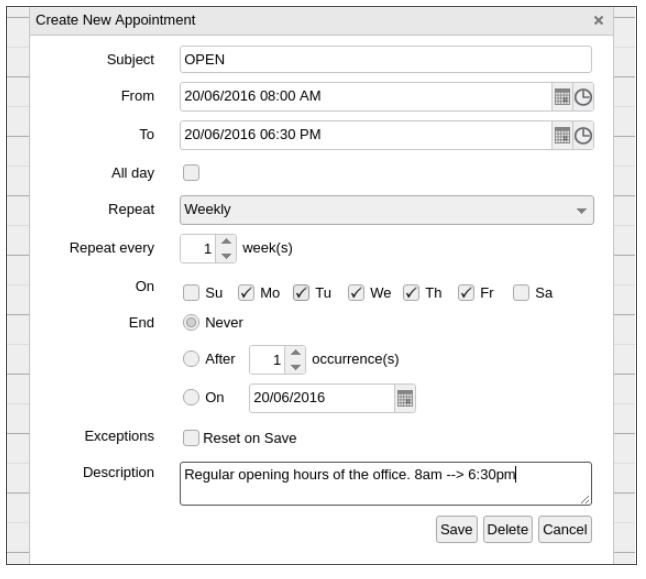The width and height of the screenshot is (646, 579).
Task: Click into the Description text area
Action: (x=385, y=483)
